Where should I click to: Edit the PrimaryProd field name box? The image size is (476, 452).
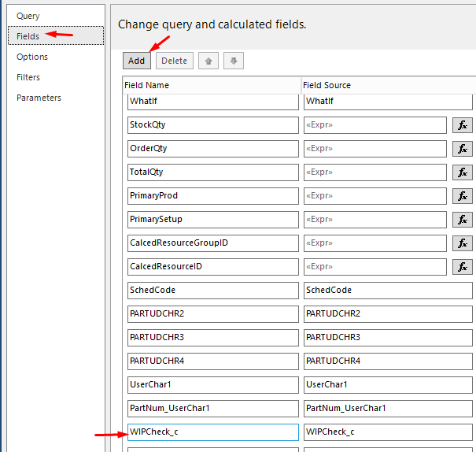(x=213, y=196)
